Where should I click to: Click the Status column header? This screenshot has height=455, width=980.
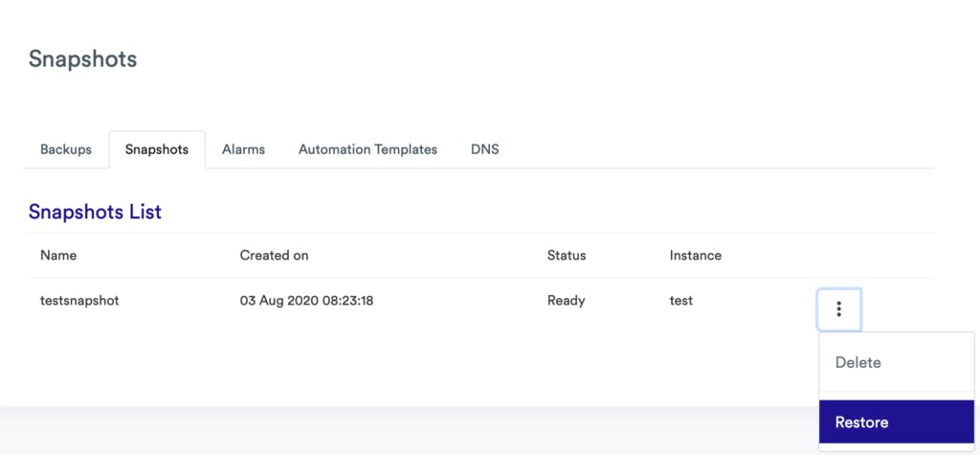click(x=567, y=256)
